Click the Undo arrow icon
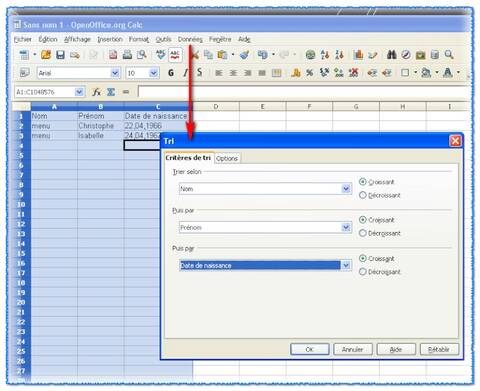The image size is (480, 391). coord(263,55)
